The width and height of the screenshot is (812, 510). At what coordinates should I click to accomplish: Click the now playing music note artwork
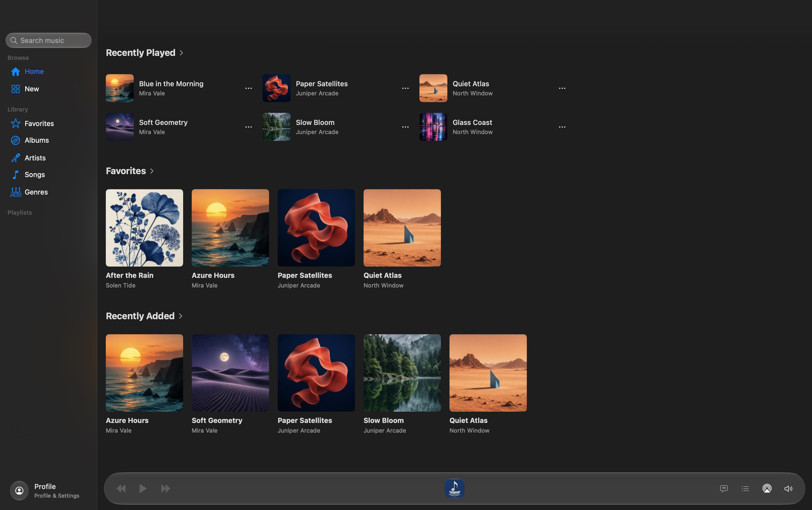(454, 489)
